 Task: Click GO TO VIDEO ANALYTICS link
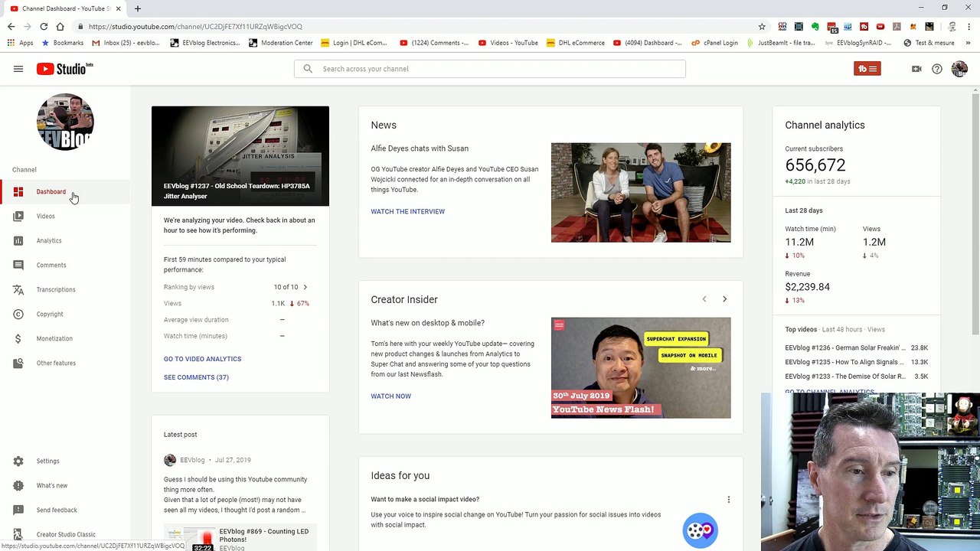202,359
